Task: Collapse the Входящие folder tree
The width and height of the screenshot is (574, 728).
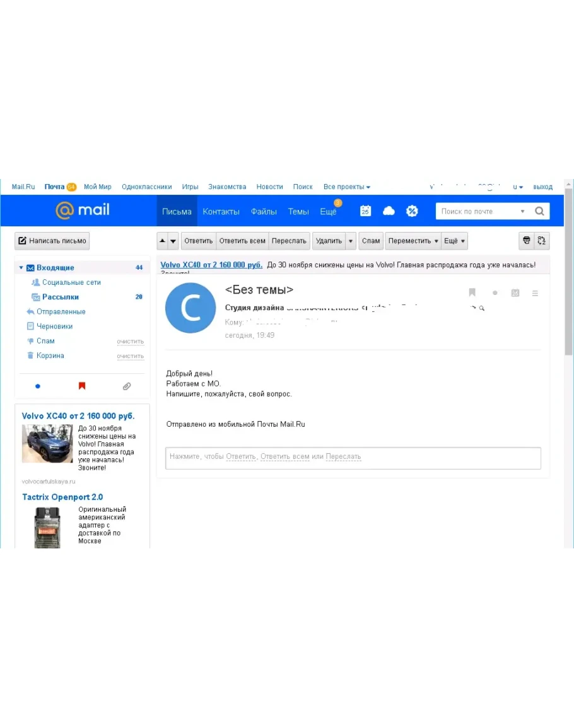Action: point(21,268)
